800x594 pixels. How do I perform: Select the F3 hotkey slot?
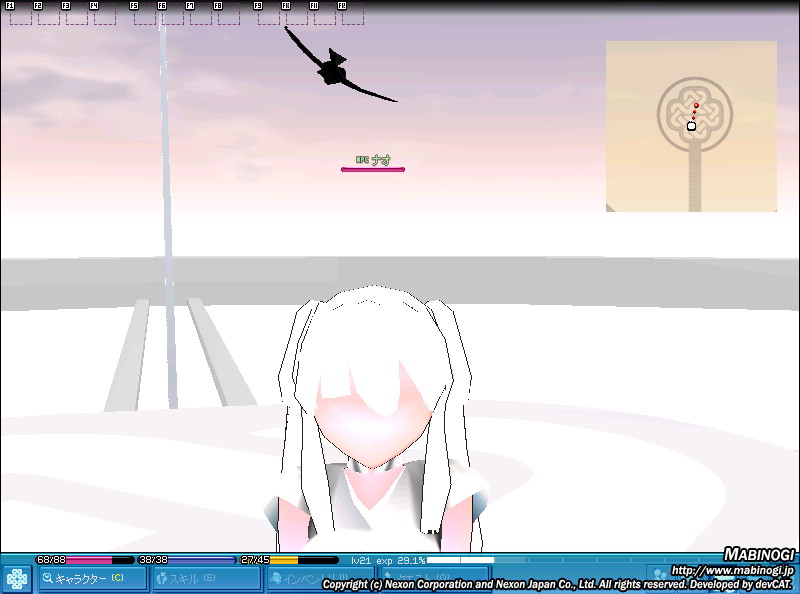point(77,14)
